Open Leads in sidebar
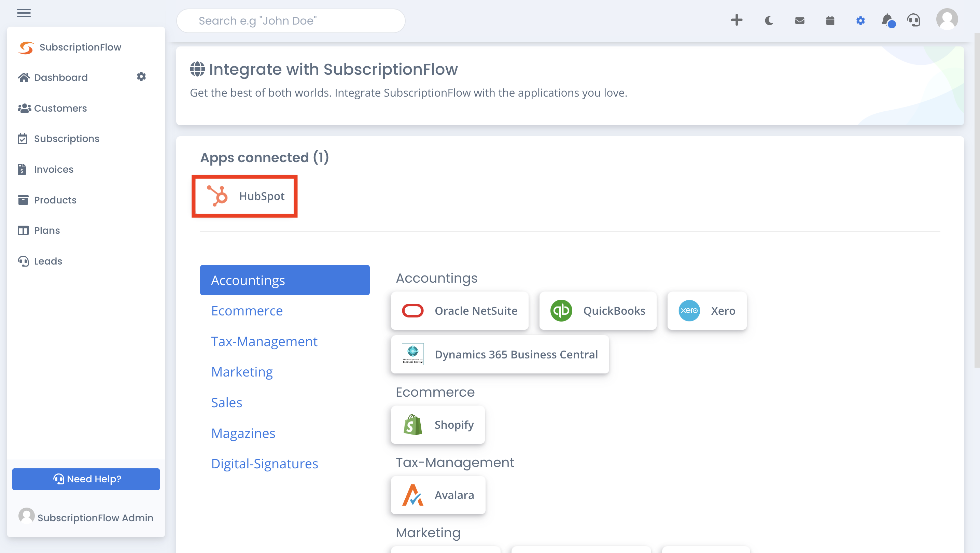 click(x=40, y=261)
